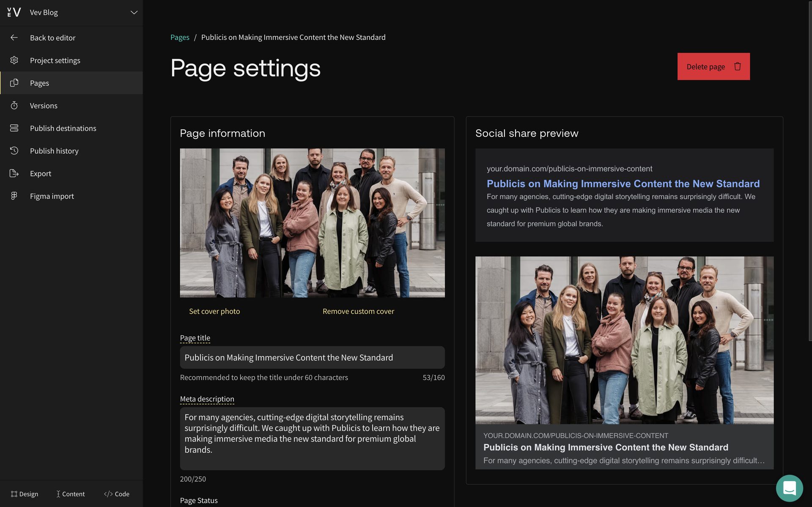Click the social share preview large image

pos(624,340)
